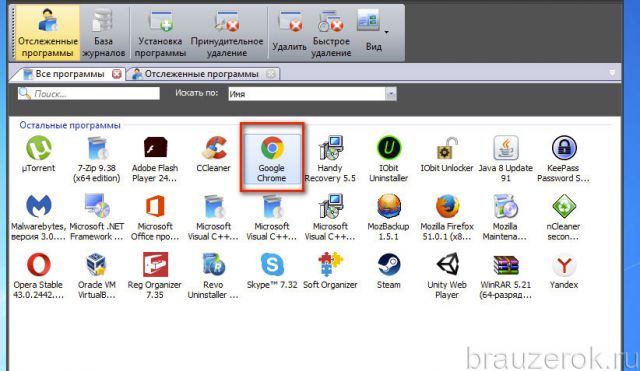Select Java 8 Update 91 icon
The height and width of the screenshot is (371, 640).
(505, 148)
